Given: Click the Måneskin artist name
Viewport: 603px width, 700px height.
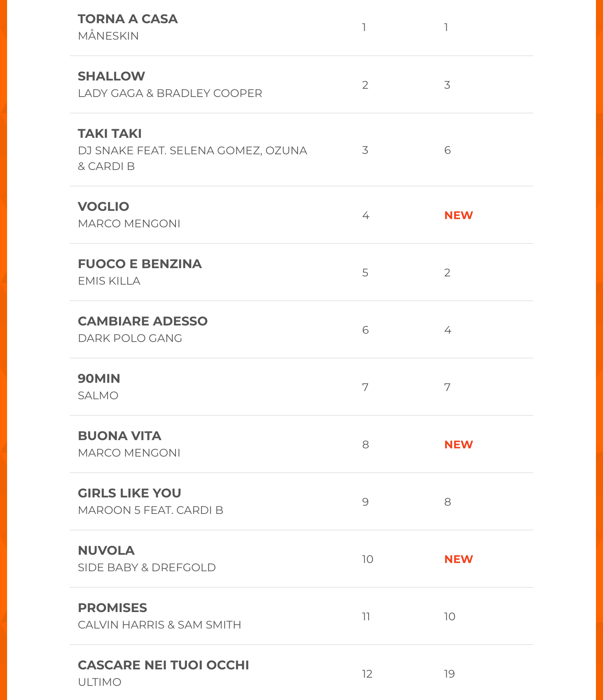Looking at the screenshot, I should pyautogui.click(x=108, y=36).
